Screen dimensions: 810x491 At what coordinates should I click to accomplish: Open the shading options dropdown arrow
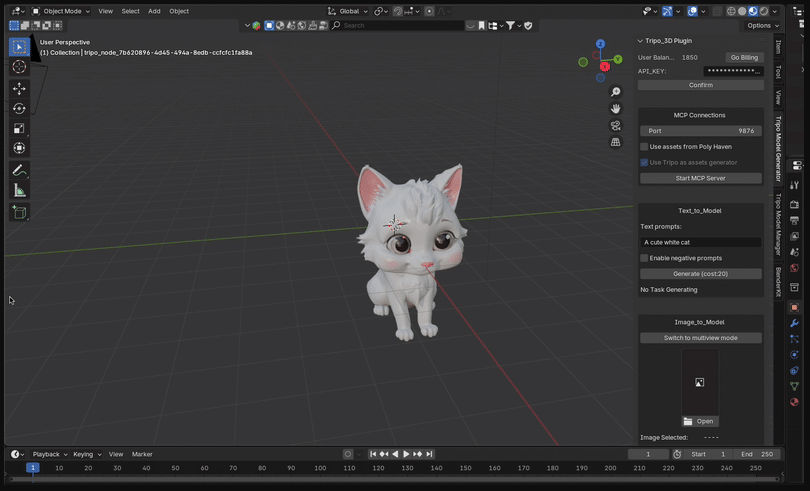click(774, 11)
